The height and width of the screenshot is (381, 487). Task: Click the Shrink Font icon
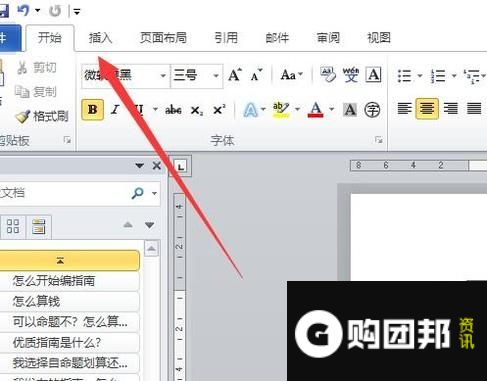click(256, 75)
